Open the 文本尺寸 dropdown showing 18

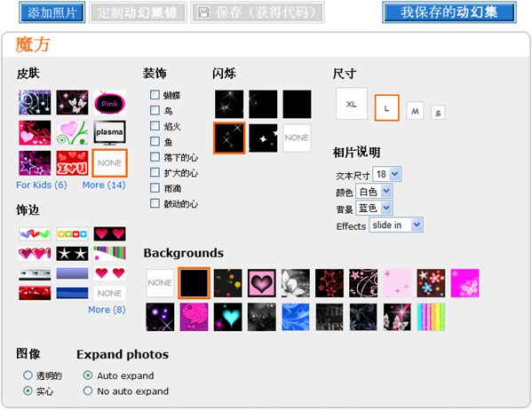coord(386,174)
